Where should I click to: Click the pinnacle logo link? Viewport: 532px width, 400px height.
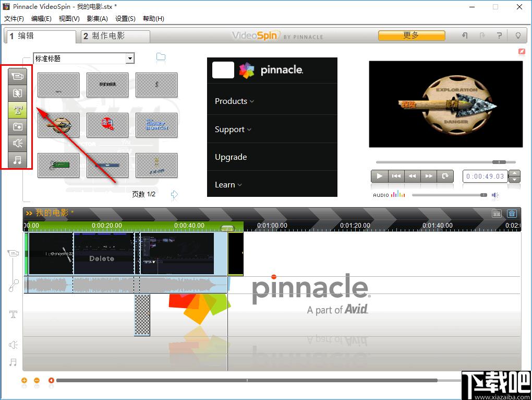(271, 70)
